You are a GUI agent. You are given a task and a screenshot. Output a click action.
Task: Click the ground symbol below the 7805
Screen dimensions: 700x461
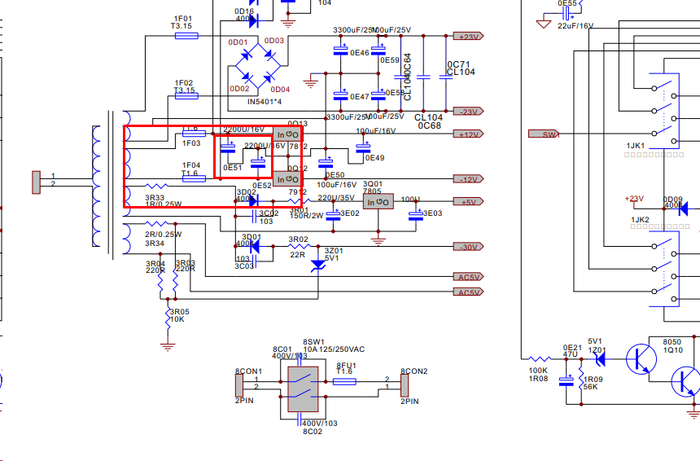coord(378,241)
